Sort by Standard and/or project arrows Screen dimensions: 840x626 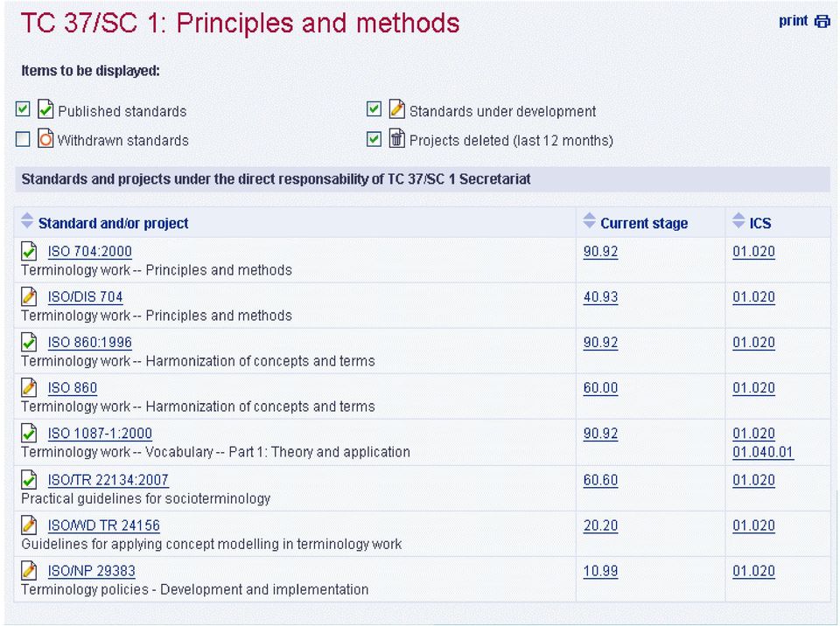(x=27, y=221)
